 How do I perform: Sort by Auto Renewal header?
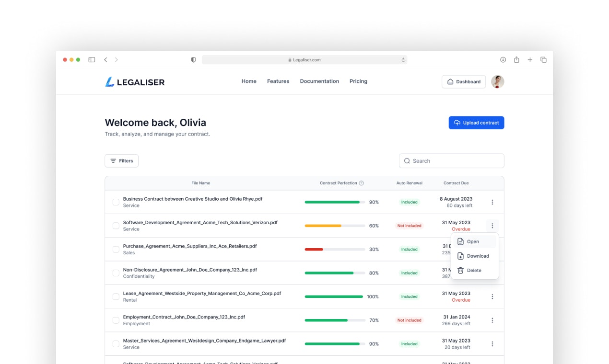(409, 183)
